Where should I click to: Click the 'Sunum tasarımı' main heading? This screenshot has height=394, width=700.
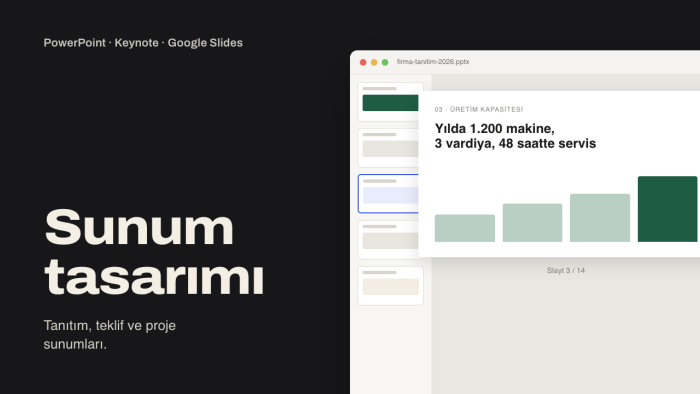[154, 252]
